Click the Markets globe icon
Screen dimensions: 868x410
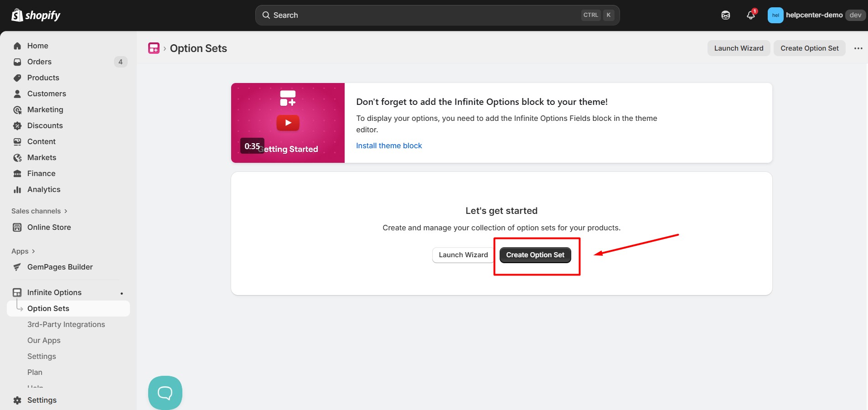[x=17, y=157]
